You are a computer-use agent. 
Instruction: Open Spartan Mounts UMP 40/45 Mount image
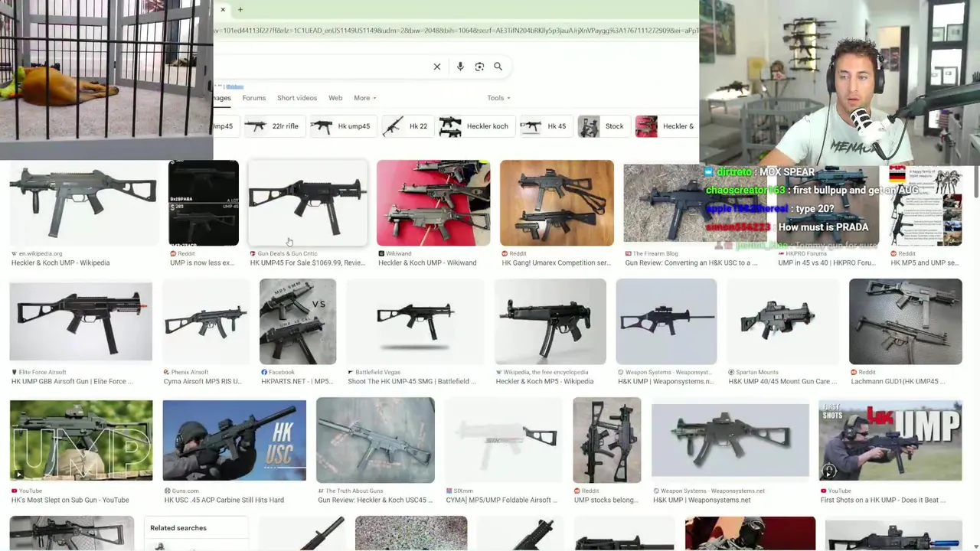click(x=782, y=321)
